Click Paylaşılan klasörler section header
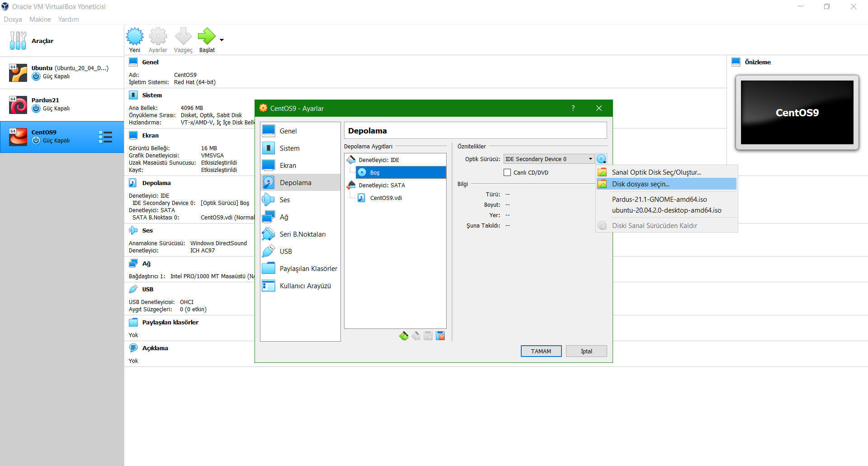The height and width of the screenshot is (466, 868). (170, 322)
